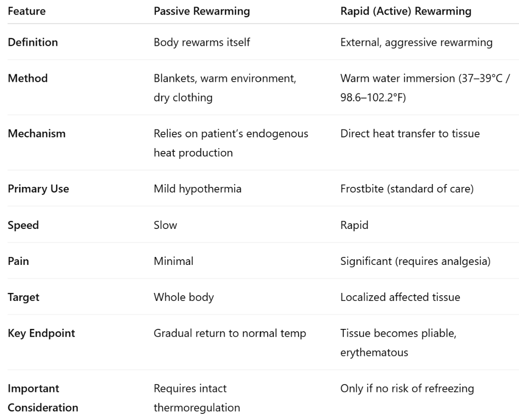Click the Key Endpoint row label
519x420 pixels.
[x=42, y=334]
